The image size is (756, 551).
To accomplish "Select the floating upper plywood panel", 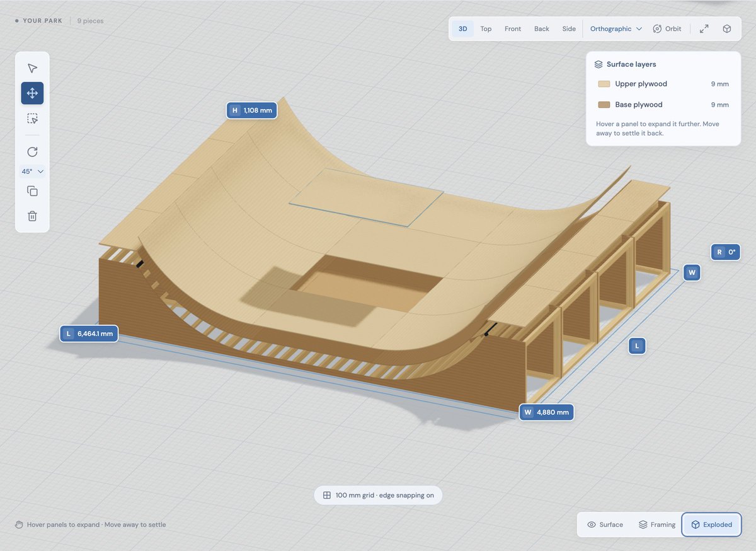I will pos(367,197).
